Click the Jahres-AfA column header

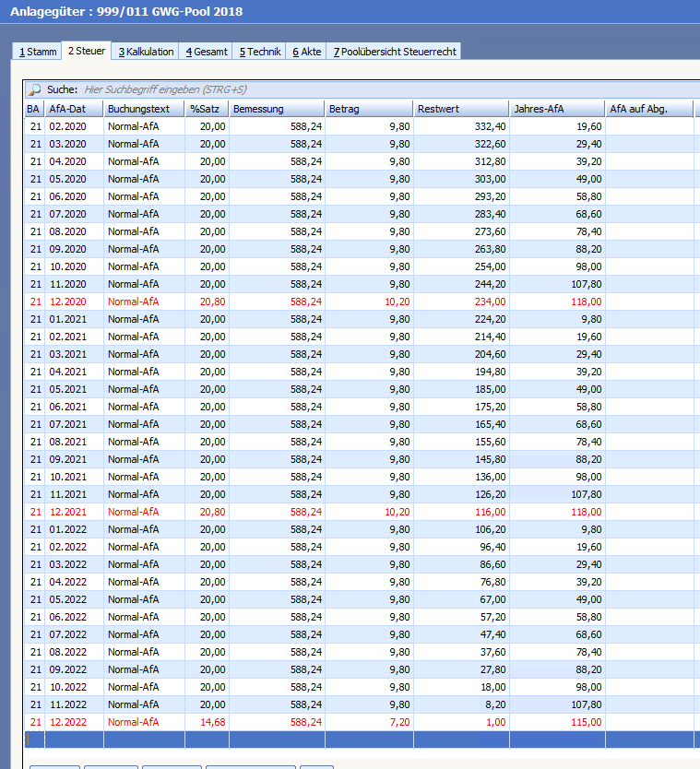[557, 110]
